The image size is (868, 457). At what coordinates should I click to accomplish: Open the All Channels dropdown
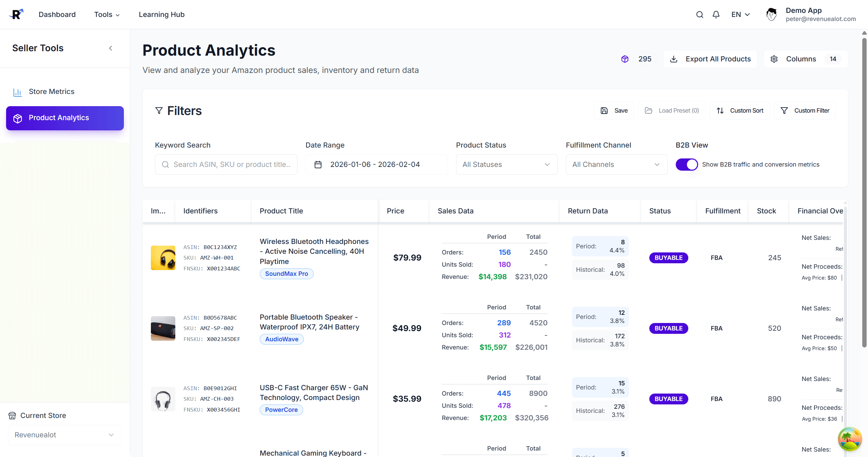click(x=616, y=164)
